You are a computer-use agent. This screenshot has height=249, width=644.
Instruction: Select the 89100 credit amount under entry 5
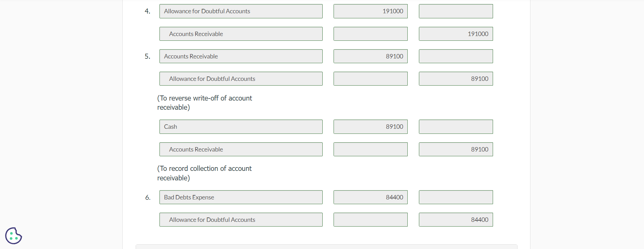tap(456, 78)
